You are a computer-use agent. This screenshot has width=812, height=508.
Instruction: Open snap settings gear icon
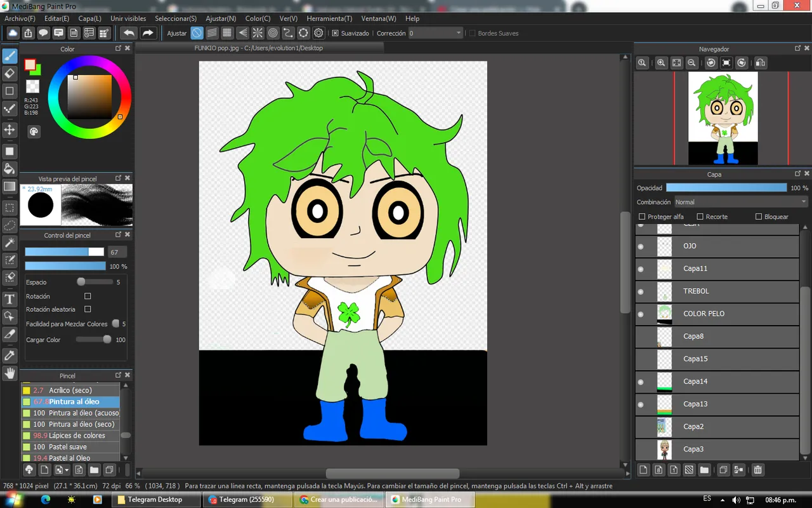[x=318, y=33]
